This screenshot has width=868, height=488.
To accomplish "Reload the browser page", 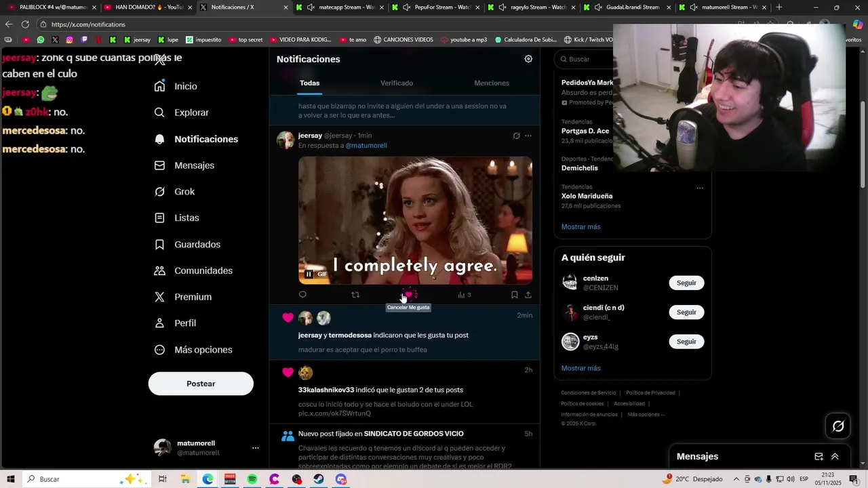I will pyautogui.click(x=25, y=24).
